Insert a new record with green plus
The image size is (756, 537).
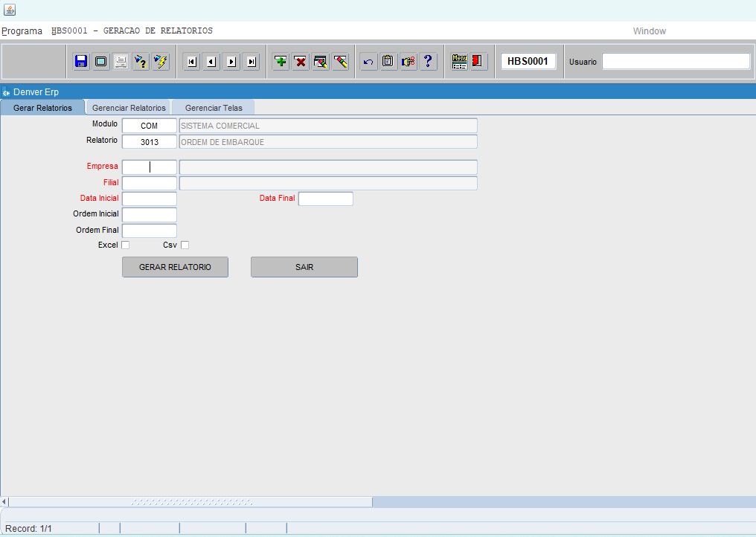point(281,62)
